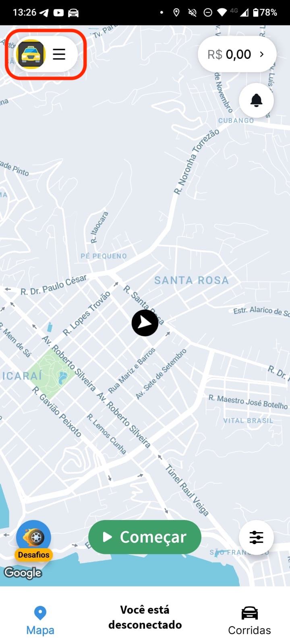Switch to the Mapa tab
290x644 pixels.
[40, 621]
